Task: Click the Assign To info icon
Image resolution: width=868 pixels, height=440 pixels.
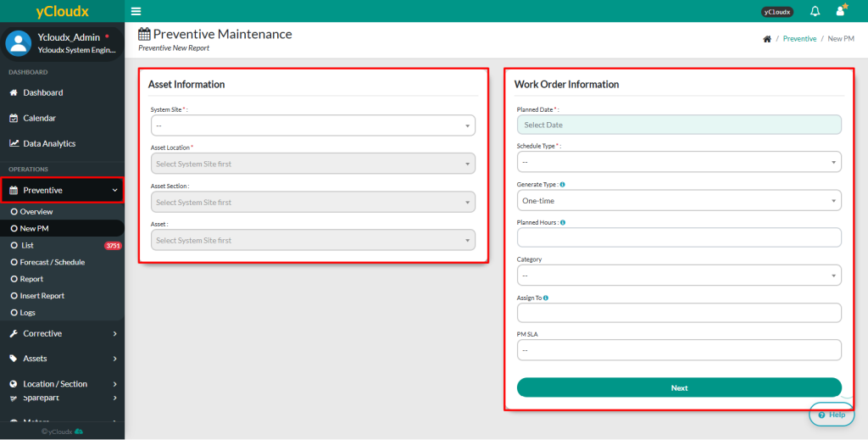Action: tap(546, 298)
